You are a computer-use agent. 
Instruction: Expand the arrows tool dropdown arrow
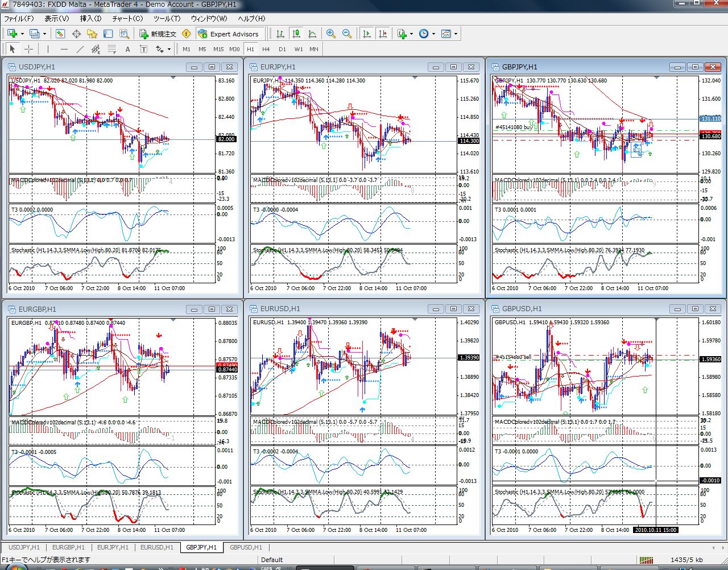[168, 49]
